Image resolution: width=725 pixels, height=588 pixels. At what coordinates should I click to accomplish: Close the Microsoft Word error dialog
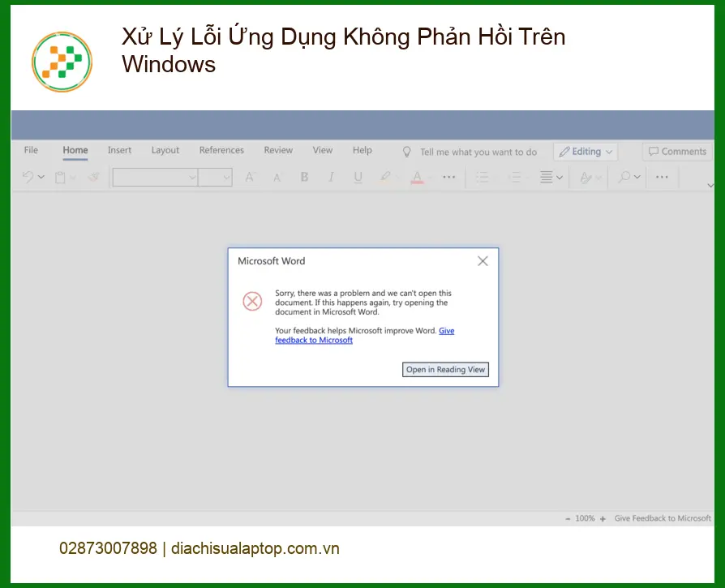pyautogui.click(x=483, y=261)
